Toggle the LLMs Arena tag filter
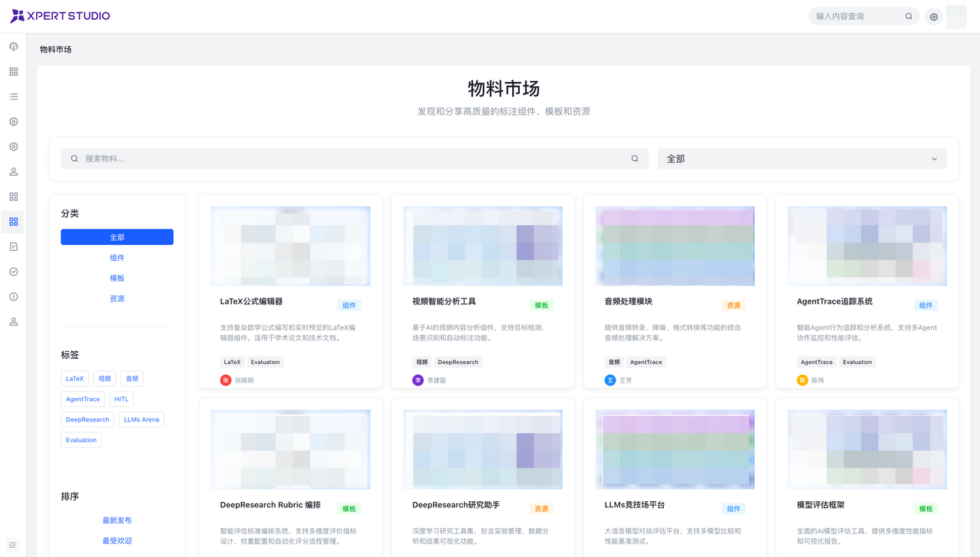The image size is (980, 557). pos(142,420)
